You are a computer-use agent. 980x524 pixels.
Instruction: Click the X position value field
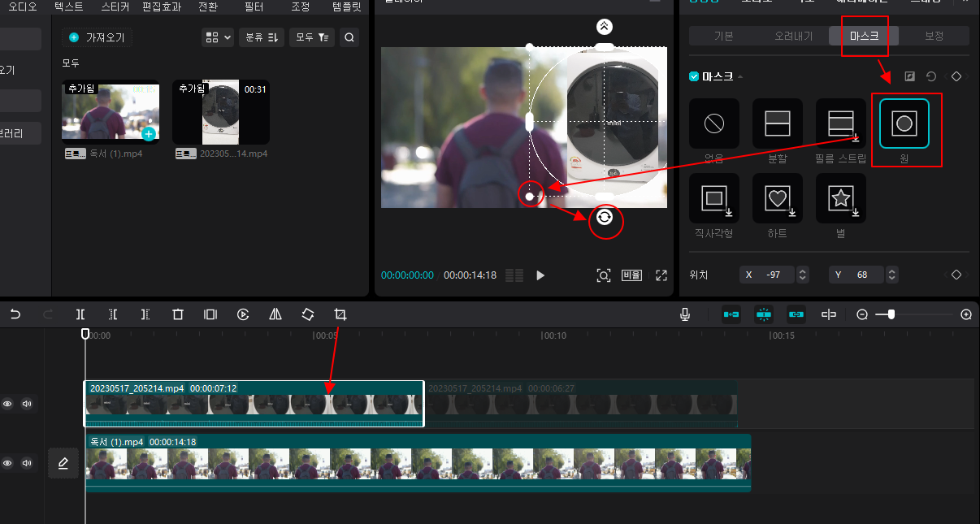769,275
